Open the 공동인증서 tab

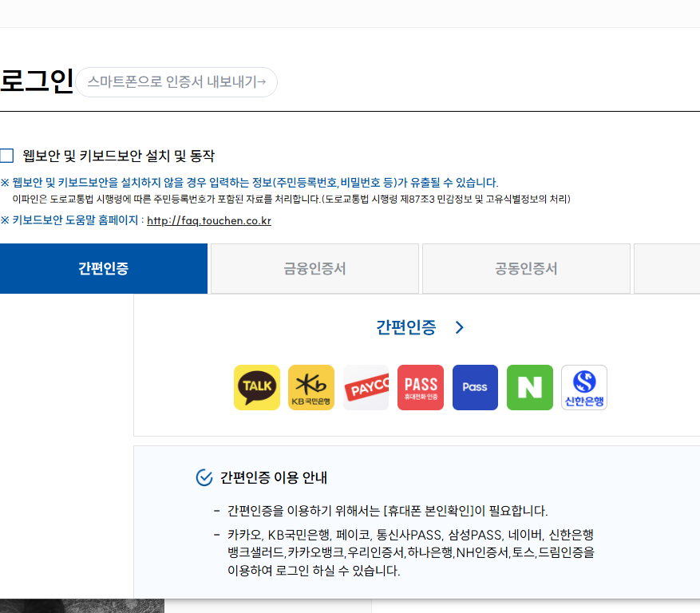tap(526, 268)
